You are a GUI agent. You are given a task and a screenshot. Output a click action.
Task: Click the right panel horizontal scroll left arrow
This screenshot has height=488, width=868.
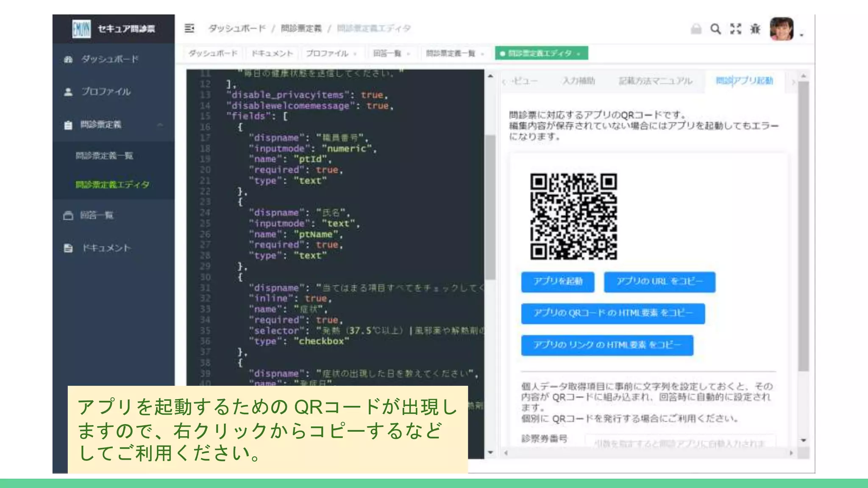pyautogui.click(x=506, y=453)
